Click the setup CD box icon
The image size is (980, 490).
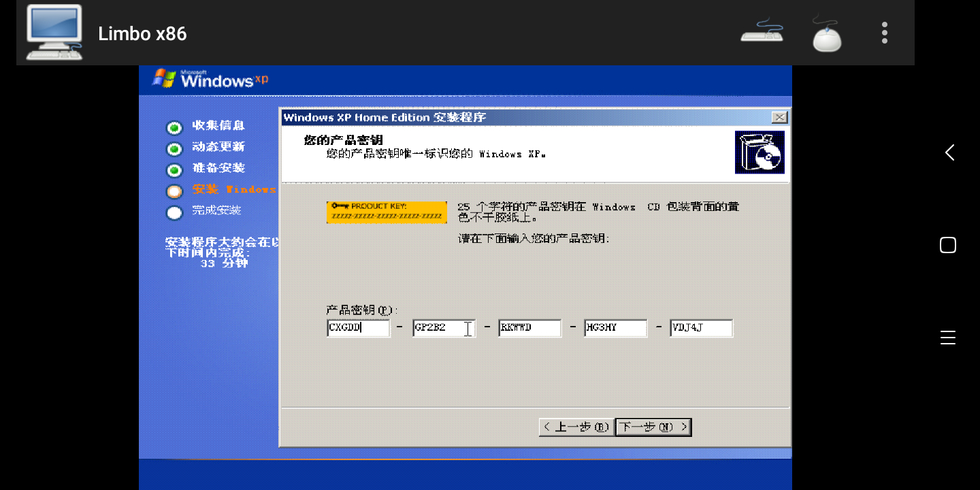(x=759, y=152)
